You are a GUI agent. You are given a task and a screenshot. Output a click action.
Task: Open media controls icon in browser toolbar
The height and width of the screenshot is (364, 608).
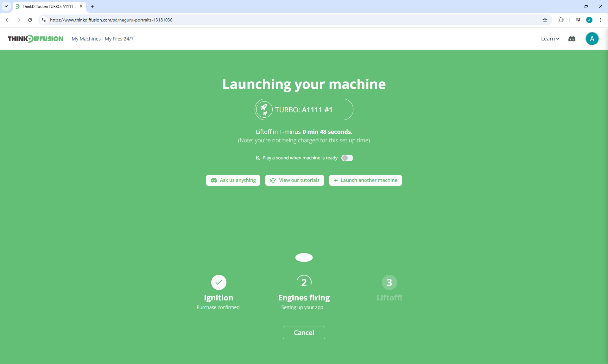tap(578, 20)
